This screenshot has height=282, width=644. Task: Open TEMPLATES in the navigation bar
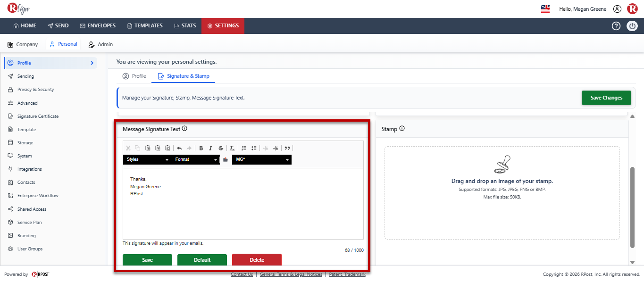[145, 25]
